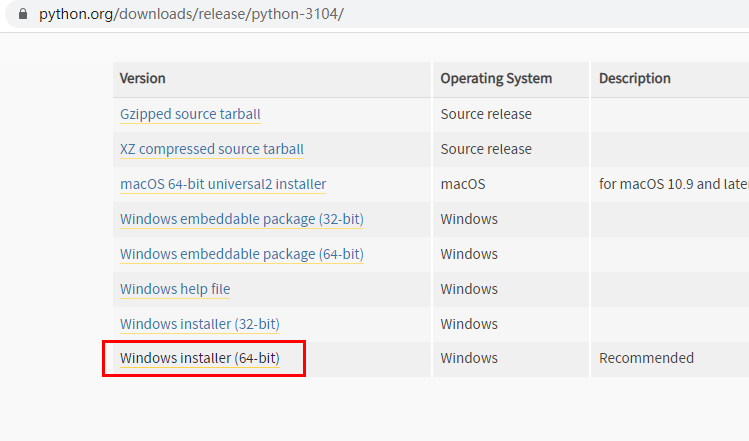The width and height of the screenshot is (749, 441).
Task: Download the Gzipped source tarball
Action: tap(190, 114)
